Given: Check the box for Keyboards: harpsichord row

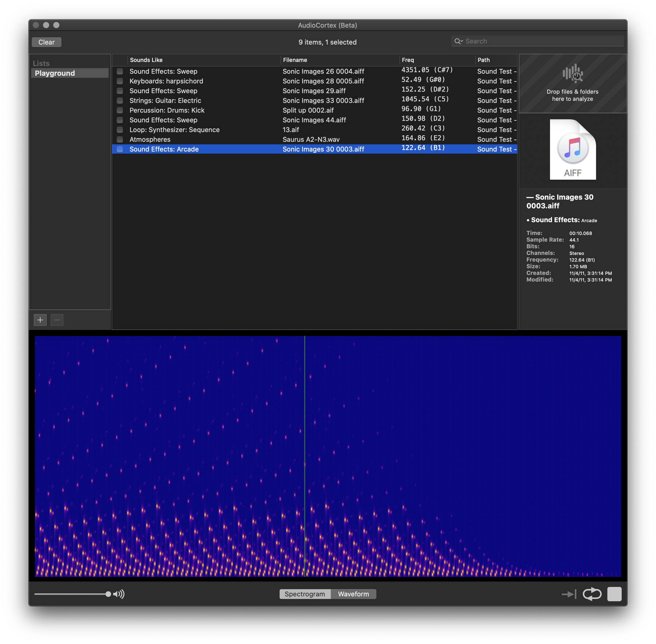Looking at the screenshot, I should pyautogui.click(x=120, y=81).
